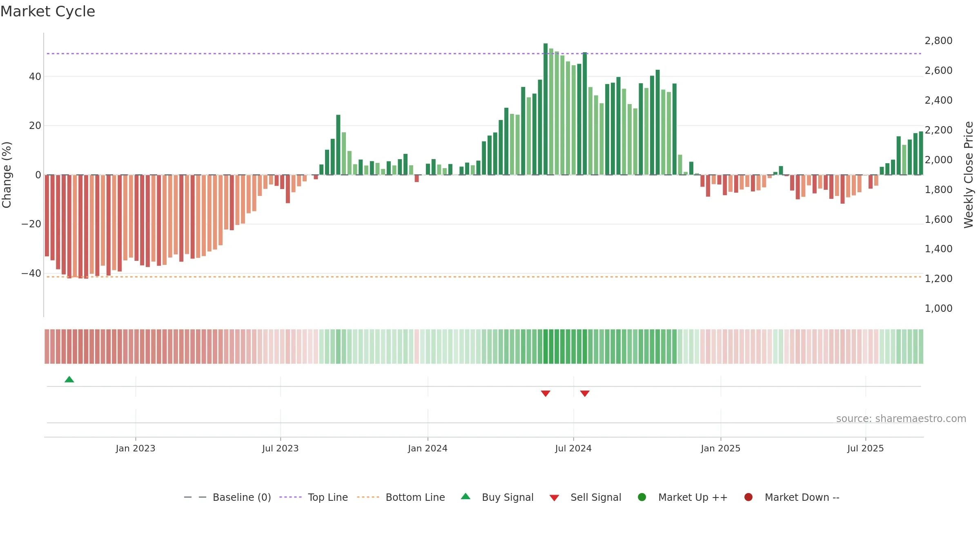Click the dark red Market Down circle icon
This screenshot has width=980, height=551.
coord(748,497)
